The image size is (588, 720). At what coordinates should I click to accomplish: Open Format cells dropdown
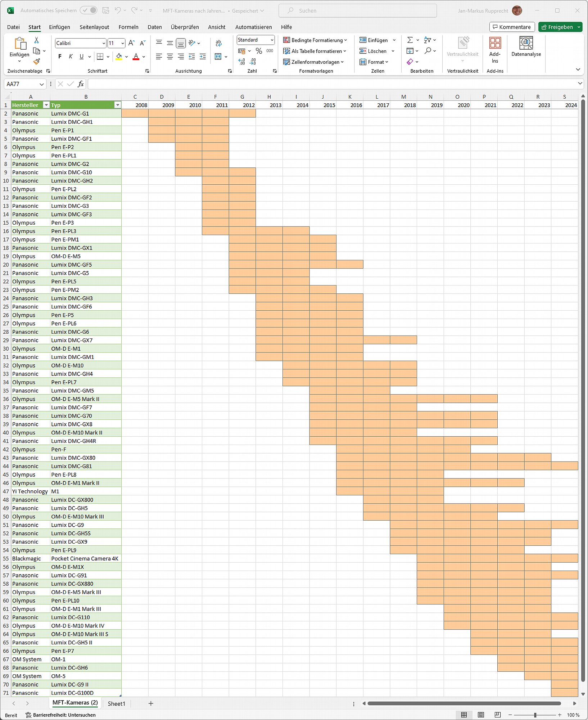tap(374, 62)
